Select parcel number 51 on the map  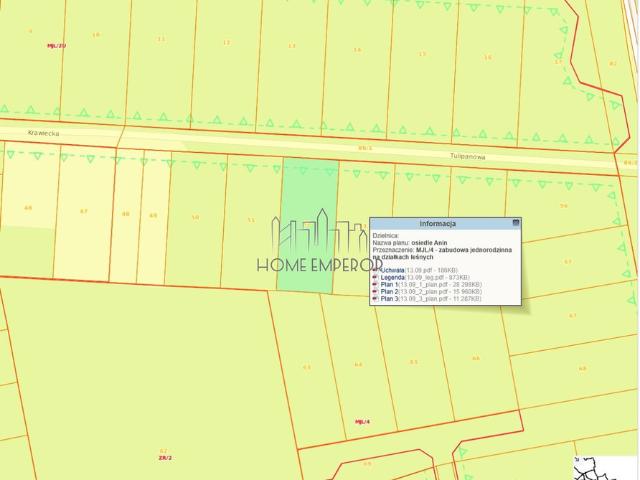(x=251, y=220)
